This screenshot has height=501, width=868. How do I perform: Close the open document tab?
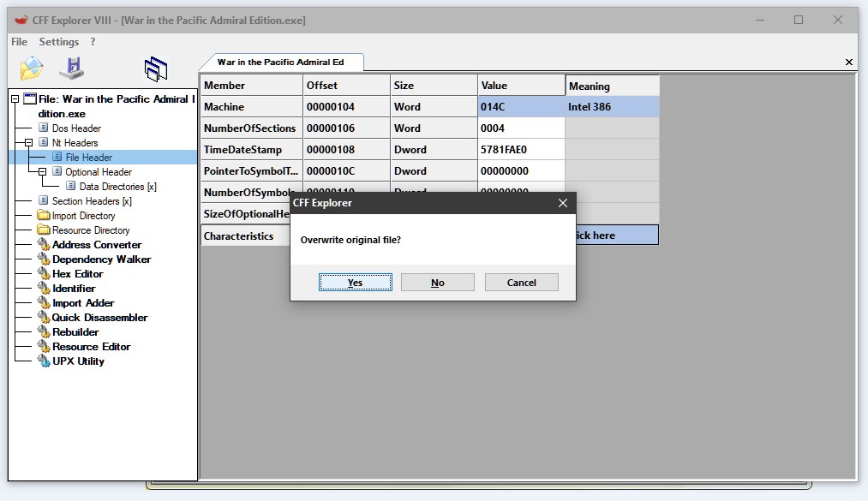coord(848,62)
